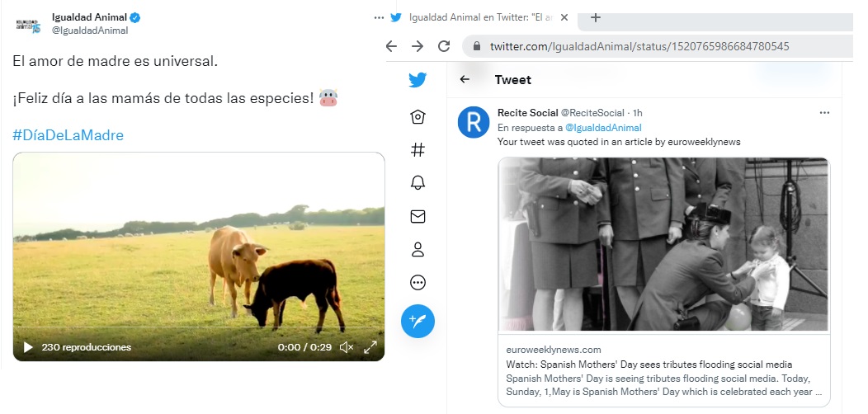Open Messages envelope icon
This screenshot has height=414, width=868.
pos(417,216)
